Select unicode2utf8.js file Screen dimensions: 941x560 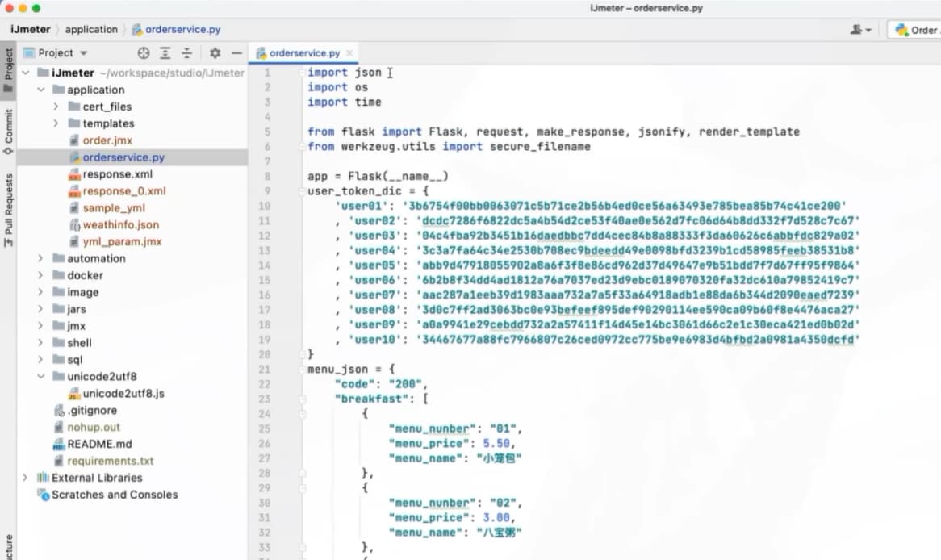123,393
